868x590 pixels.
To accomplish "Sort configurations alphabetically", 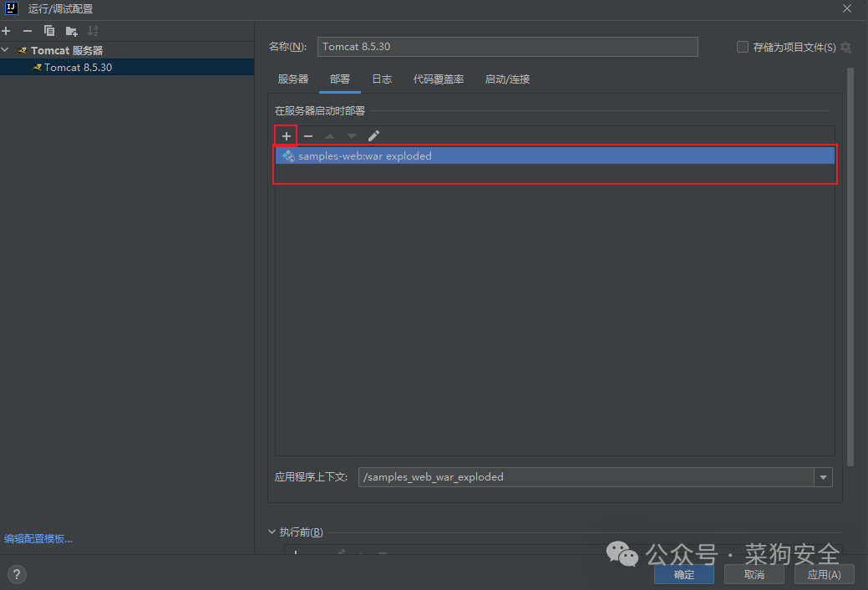I will coord(93,31).
